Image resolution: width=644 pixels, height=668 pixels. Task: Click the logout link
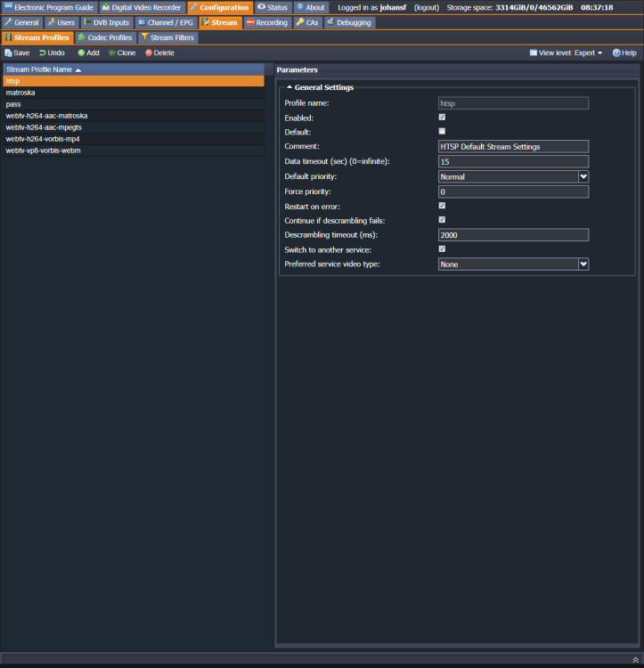pos(427,8)
